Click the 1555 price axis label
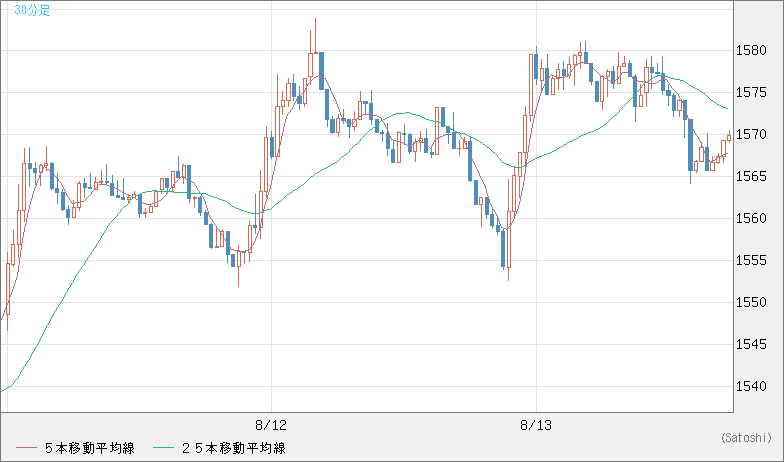Viewport: 784px width, 462px height. pyautogui.click(x=752, y=260)
